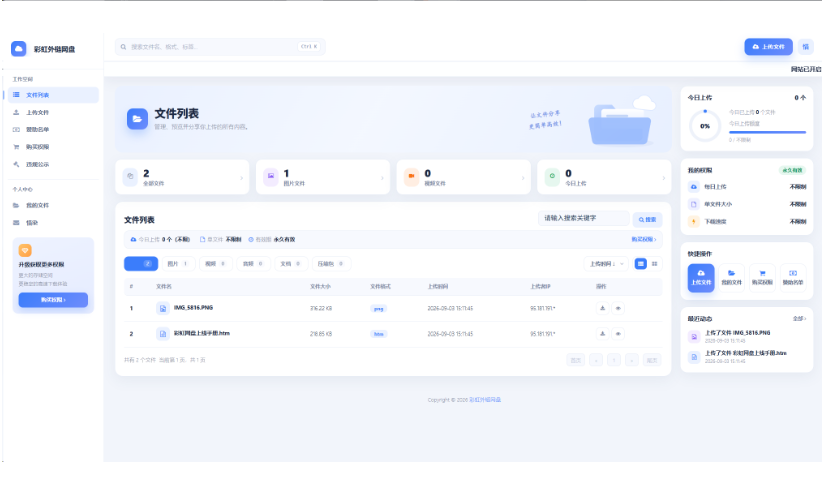822x490 pixels.
Task: Switch to list view layout
Action: [641, 264]
